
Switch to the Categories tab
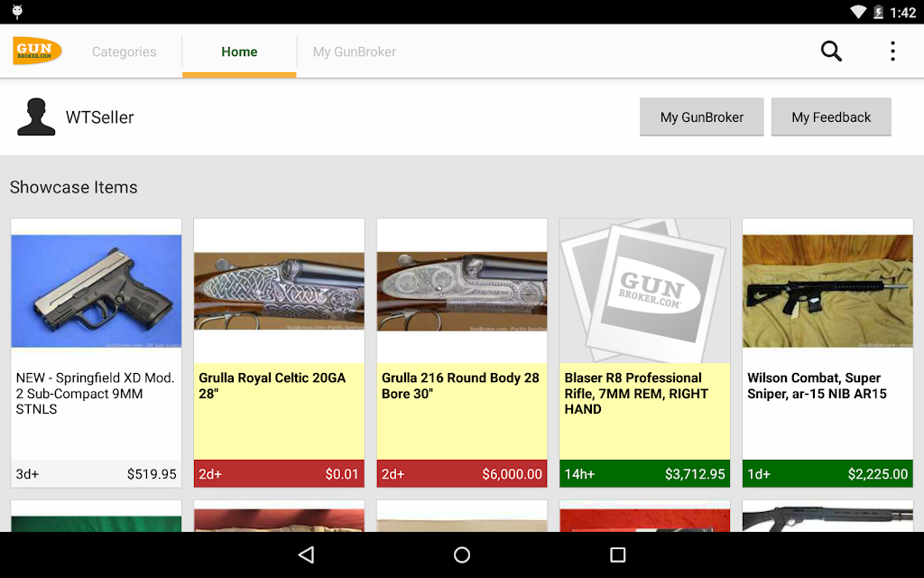(x=124, y=51)
